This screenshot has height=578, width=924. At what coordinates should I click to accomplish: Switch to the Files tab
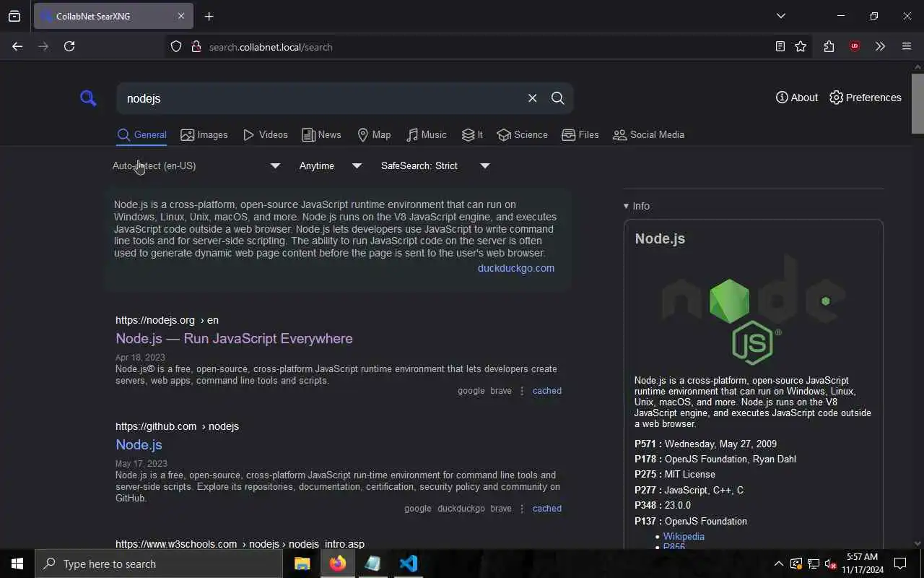580,135
